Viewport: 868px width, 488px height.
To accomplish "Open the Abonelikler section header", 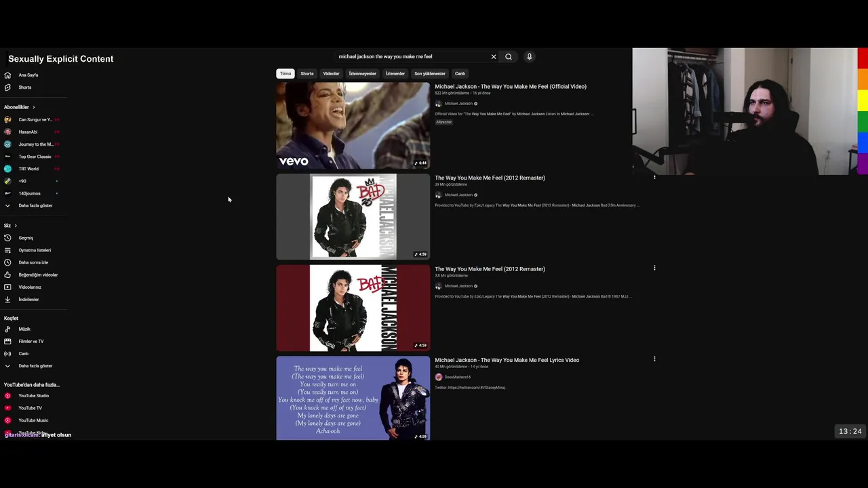I will pyautogui.click(x=20, y=107).
